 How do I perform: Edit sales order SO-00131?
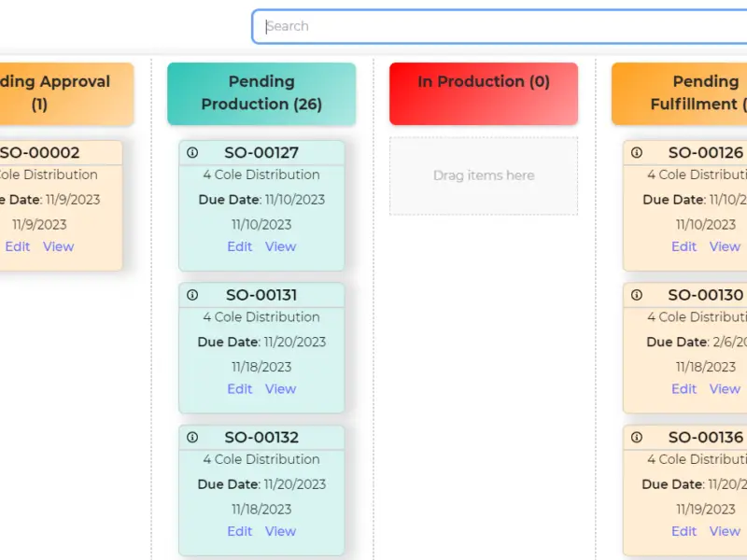tap(240, 389)
